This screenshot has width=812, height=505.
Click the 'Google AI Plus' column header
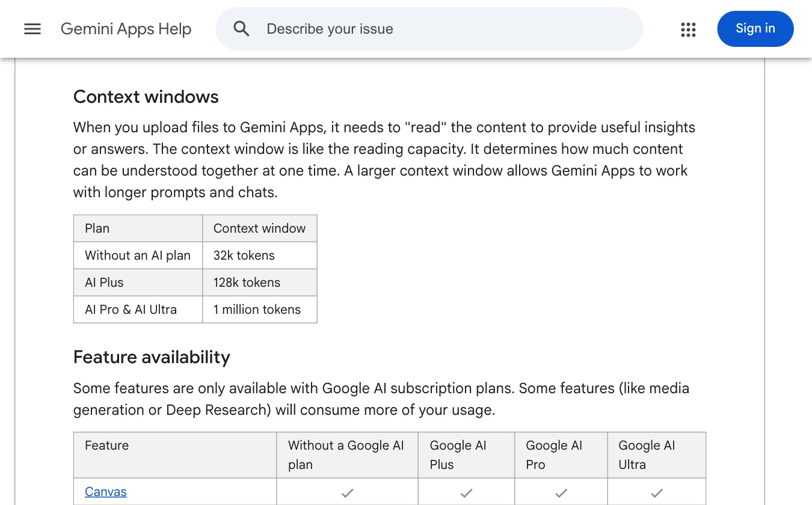click(466, 455)
